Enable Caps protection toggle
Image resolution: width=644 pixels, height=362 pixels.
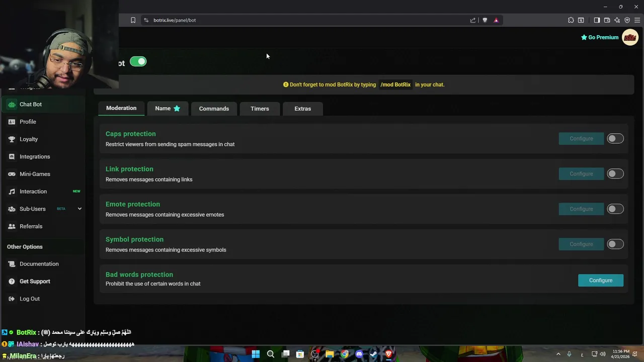coord(615,139)
